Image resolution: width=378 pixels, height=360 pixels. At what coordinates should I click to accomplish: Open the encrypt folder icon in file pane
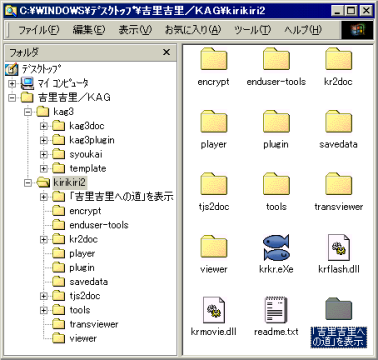click(x=214, y=59)
